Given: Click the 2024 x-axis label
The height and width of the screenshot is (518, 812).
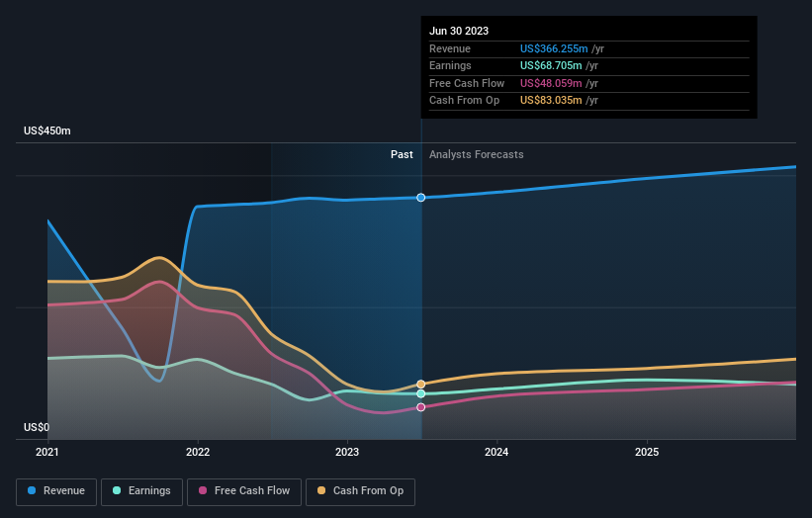Looking at the screenshot, I should point(496,453).
